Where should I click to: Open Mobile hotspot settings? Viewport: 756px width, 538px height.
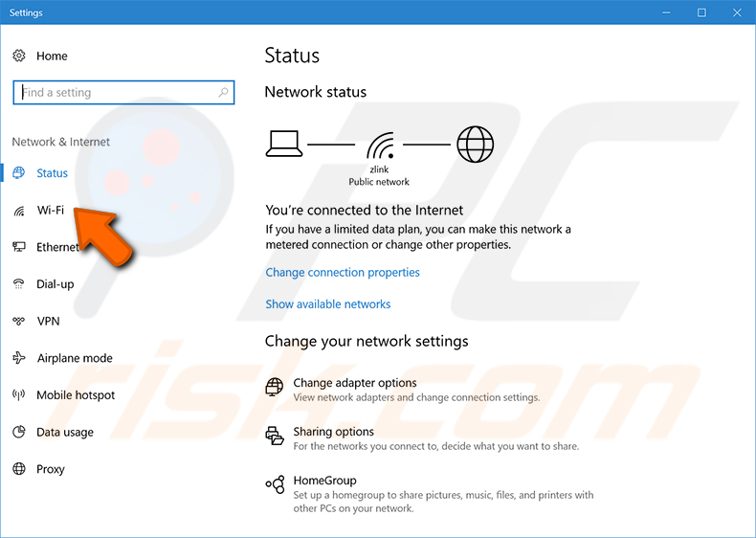click(76, 395)
